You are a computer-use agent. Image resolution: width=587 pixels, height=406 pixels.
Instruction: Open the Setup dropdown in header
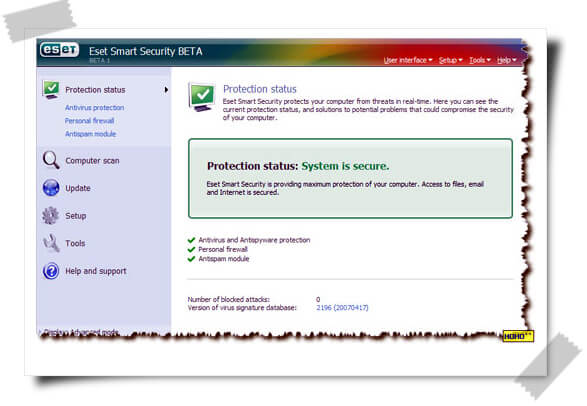pyautogui.click(x=450, y=60)
